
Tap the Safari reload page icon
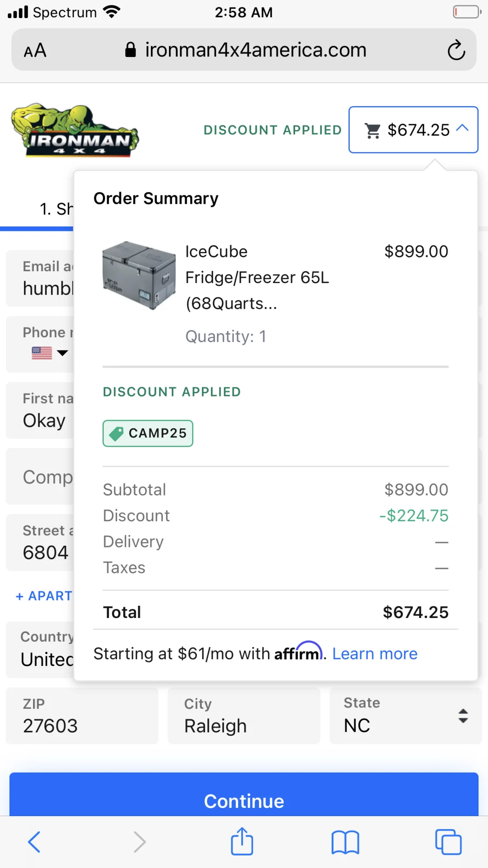(x=456, y=50)
